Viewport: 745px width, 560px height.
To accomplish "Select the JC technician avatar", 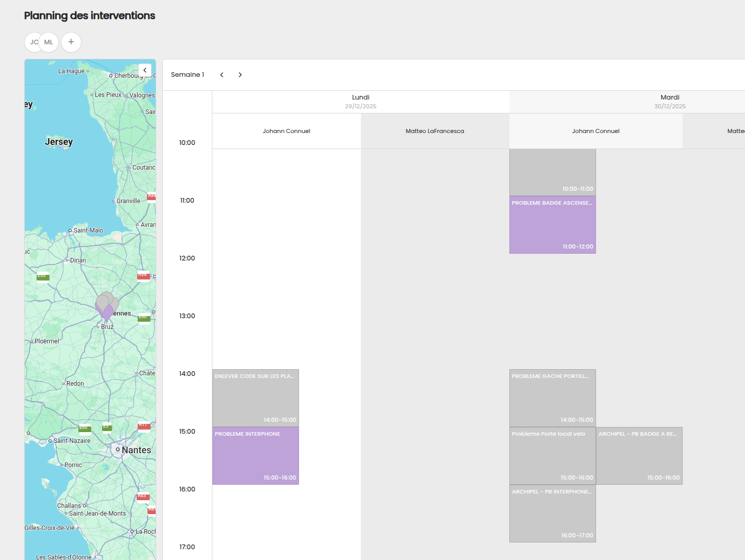I will point(34,42).
